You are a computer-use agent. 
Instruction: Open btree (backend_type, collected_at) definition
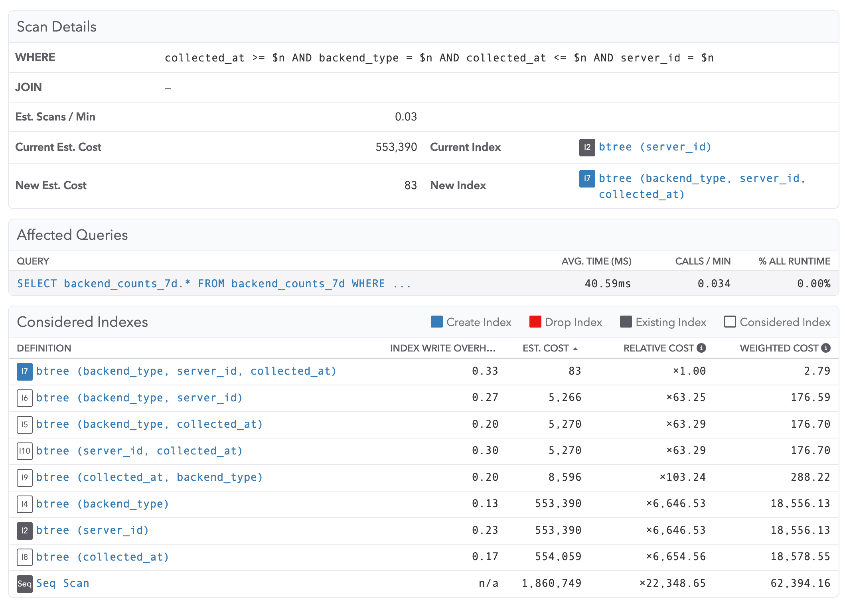click(x=150, y=424)
